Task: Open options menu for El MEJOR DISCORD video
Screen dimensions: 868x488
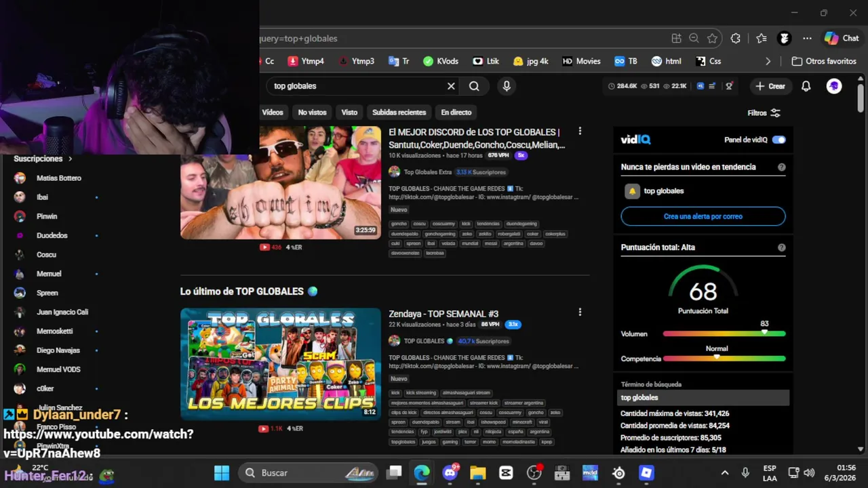Action: click(580, 131)
